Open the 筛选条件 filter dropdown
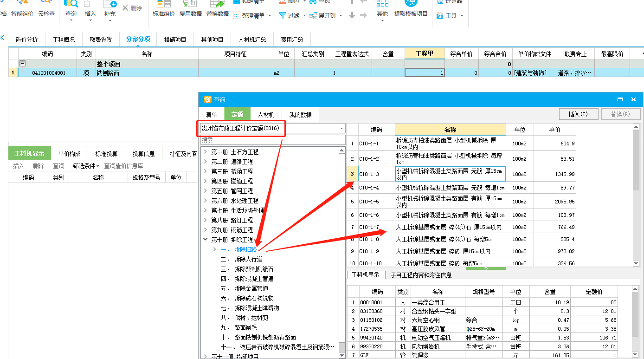This screenshot has height=359, width=644. (86, 166)
